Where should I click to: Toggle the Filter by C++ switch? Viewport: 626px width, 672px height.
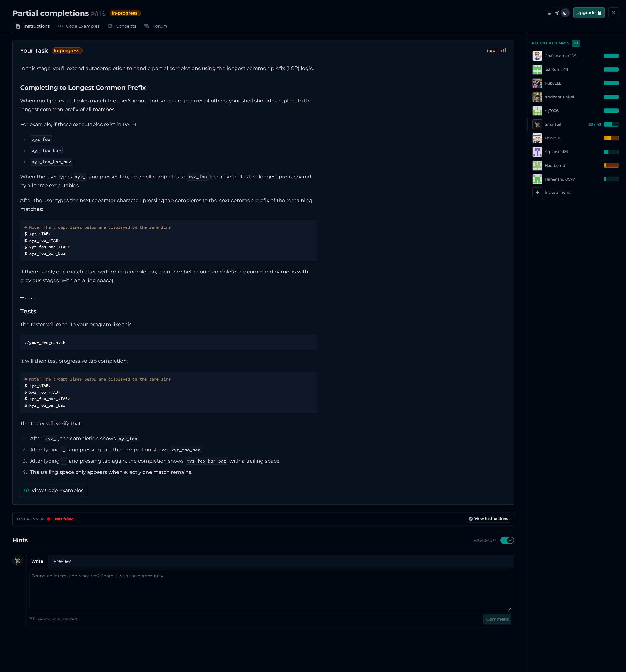coord(507,540)
